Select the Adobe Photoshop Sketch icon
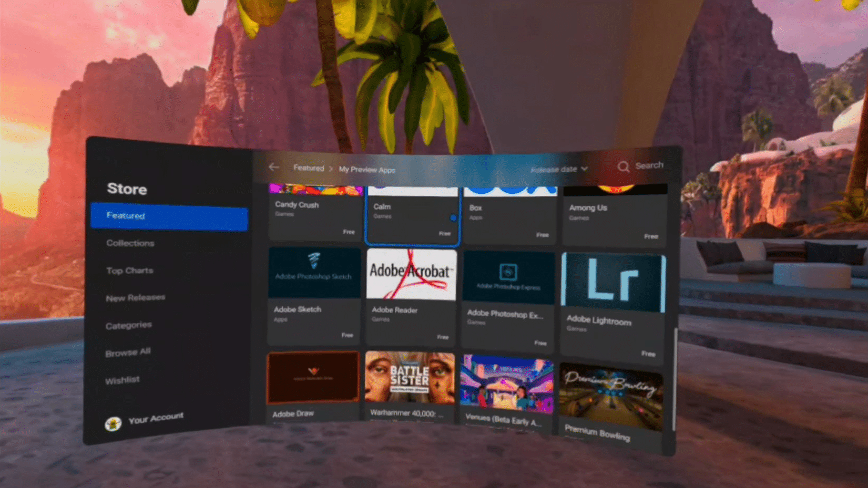Viewport: 868px width, 488px height. [x=314, y=272]
